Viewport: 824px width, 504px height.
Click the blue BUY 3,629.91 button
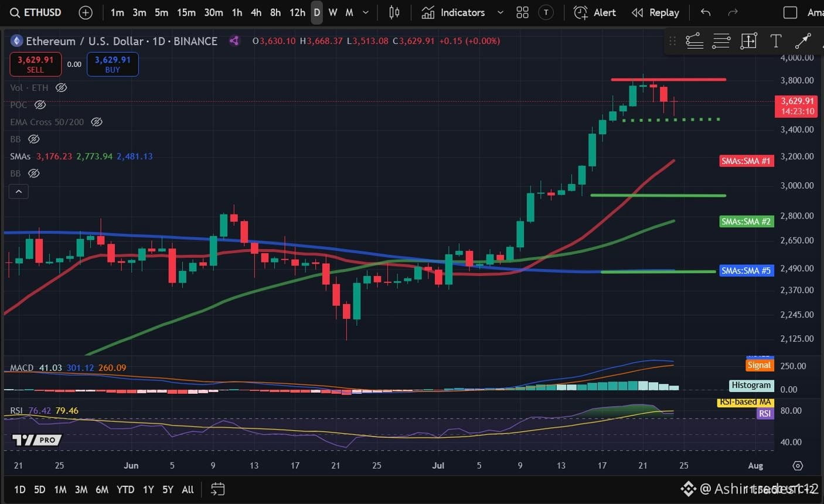click(113, 64)
